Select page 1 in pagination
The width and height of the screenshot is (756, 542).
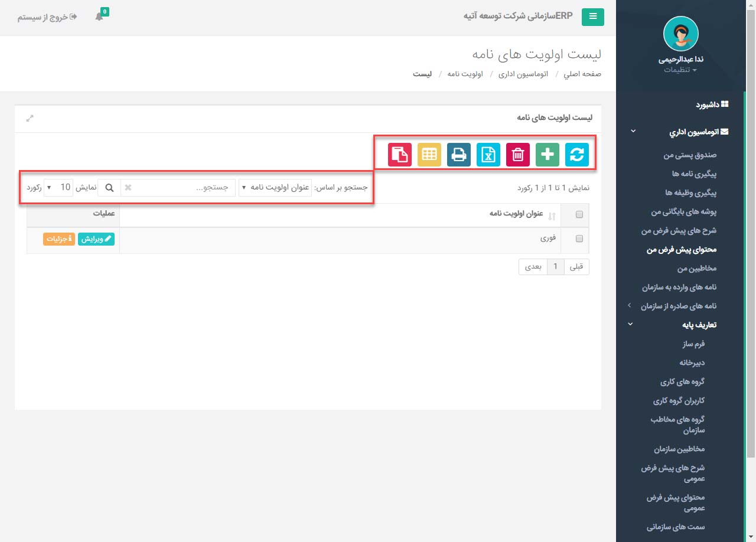pos(556,266)
